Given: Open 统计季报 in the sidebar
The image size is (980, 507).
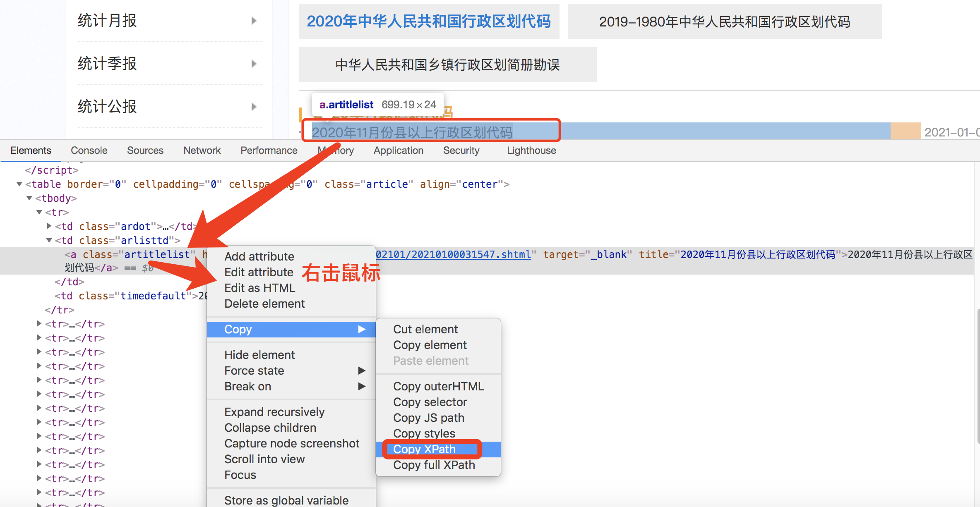Looking at the screenshot, I should click(x=107, y=64).
